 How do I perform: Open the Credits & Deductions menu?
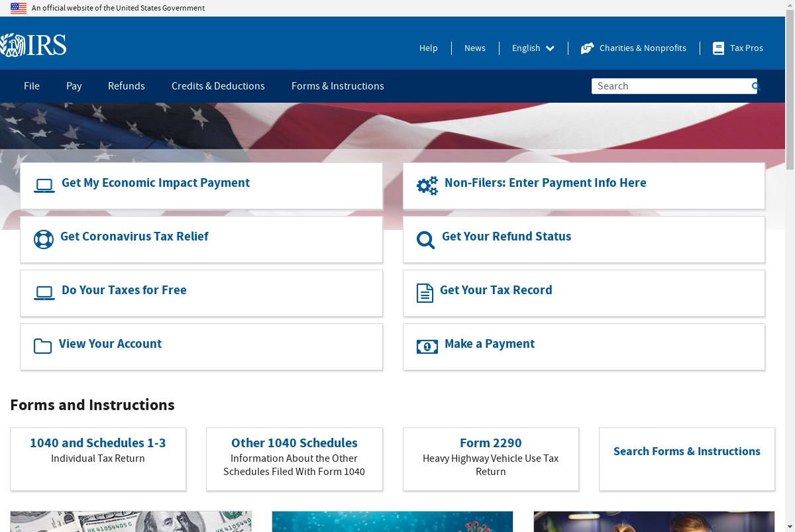(218, 86)
